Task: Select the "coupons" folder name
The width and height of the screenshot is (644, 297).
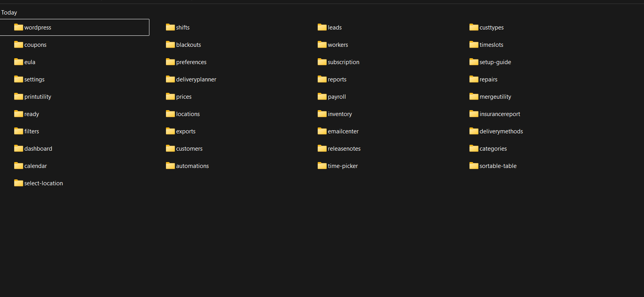Action: click(x=35, y=45)
